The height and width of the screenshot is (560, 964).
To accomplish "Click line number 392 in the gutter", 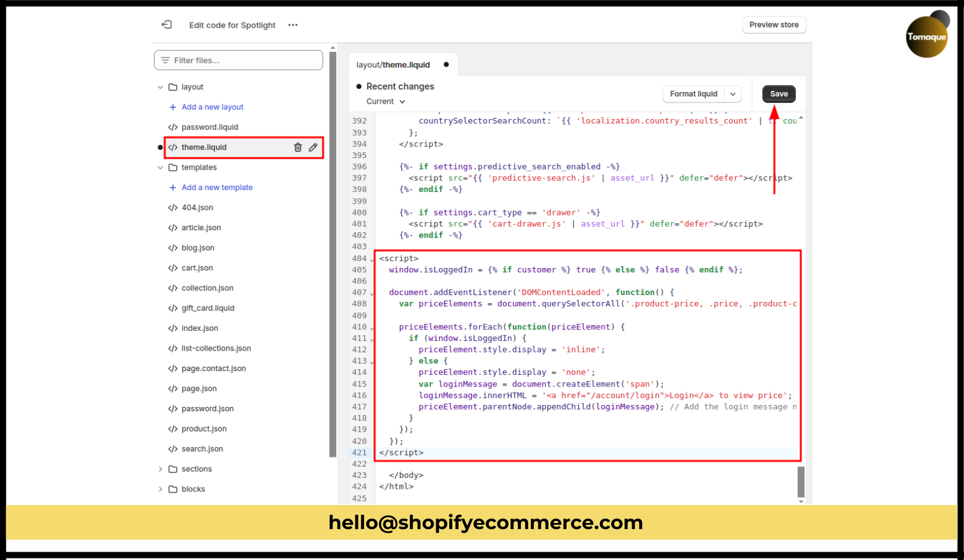I will pos(359,121).
